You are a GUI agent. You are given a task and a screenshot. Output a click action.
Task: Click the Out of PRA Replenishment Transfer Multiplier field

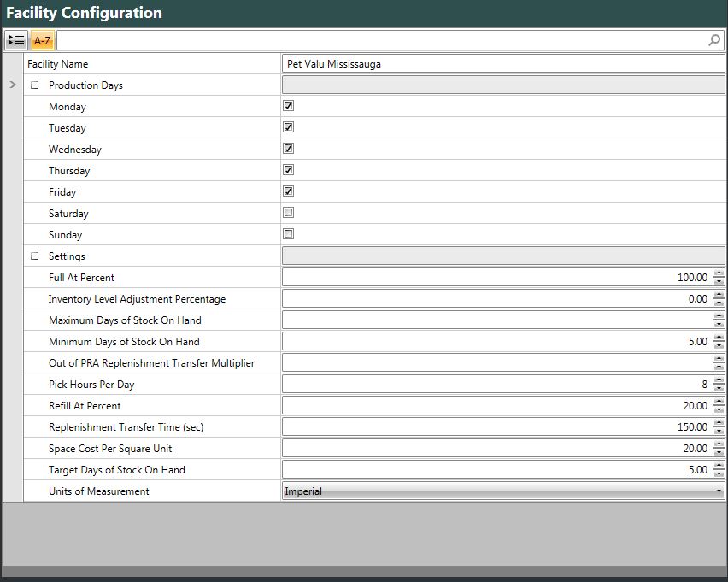click(497, 362)
